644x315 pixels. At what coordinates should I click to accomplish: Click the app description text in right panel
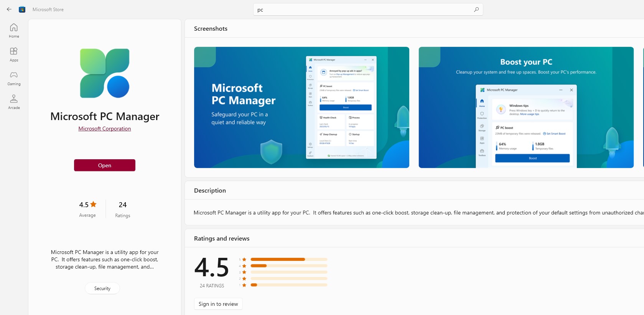click(418, 213)
